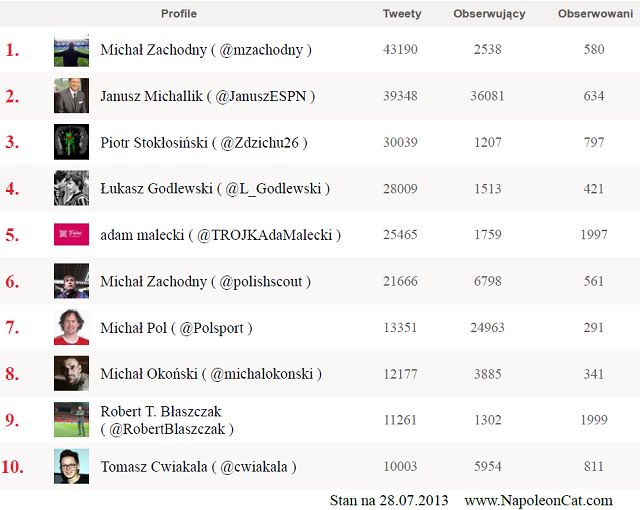
Task: Click Piotr Stokłosiński's green avatar
Action: coord(71,142)
